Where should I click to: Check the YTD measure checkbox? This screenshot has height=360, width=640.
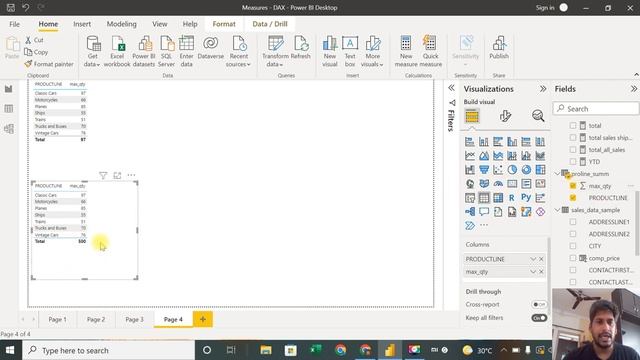(573, 162)
